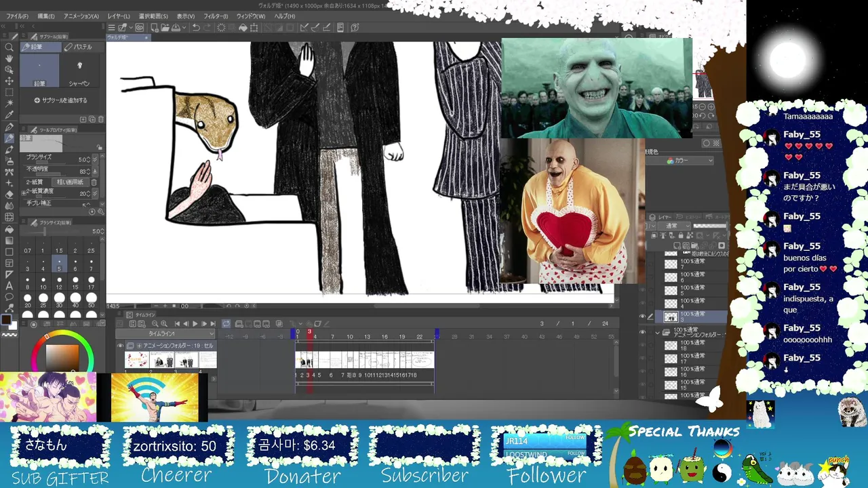The width and height of the screenshot is (868, 488).
Task: Click the help question mark icon
Action: [x=355, y=28]
